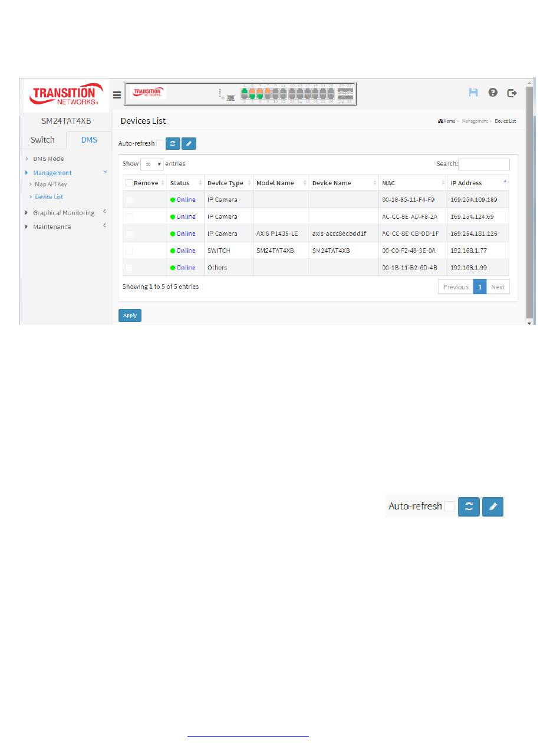Click the logout icon in header
The width and height of the screenshot is (560, 743).
512,93
